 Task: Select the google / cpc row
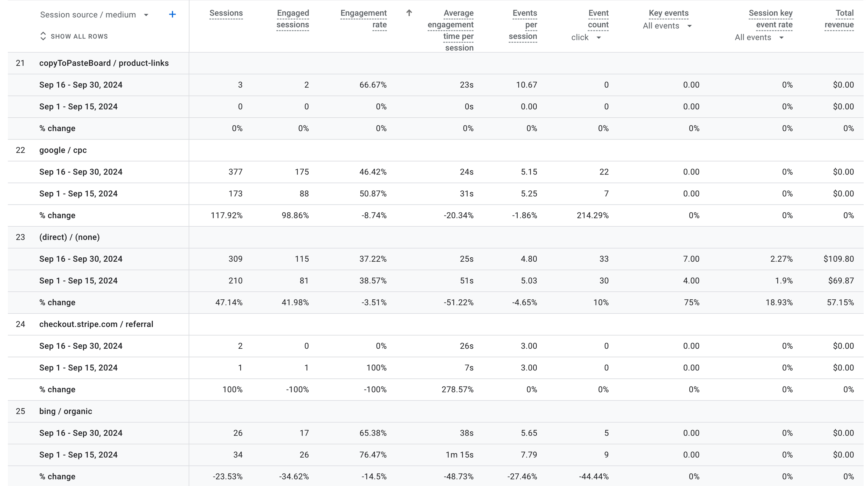(63, 150)
